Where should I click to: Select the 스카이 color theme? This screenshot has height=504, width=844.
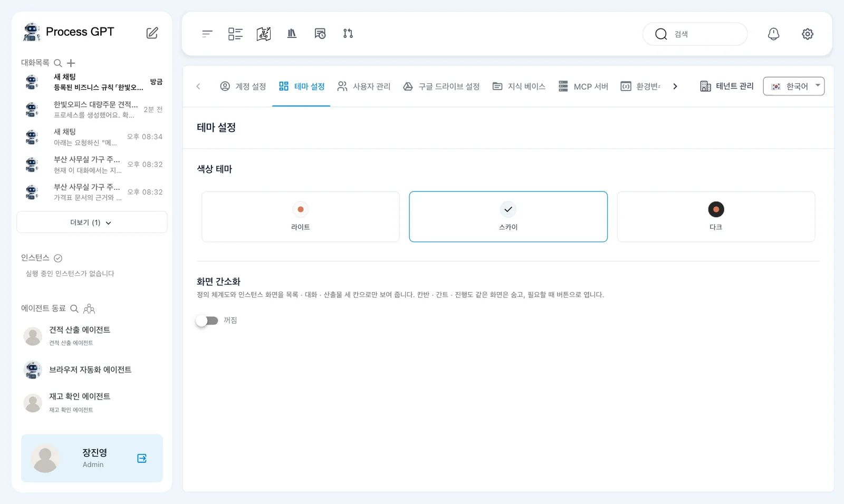coord(509,217)
